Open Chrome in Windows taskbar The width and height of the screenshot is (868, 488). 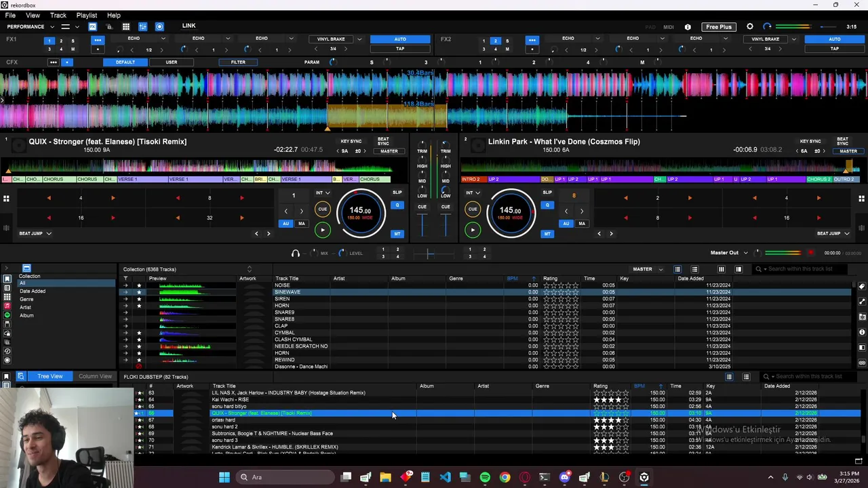click(x=505, y=477)
